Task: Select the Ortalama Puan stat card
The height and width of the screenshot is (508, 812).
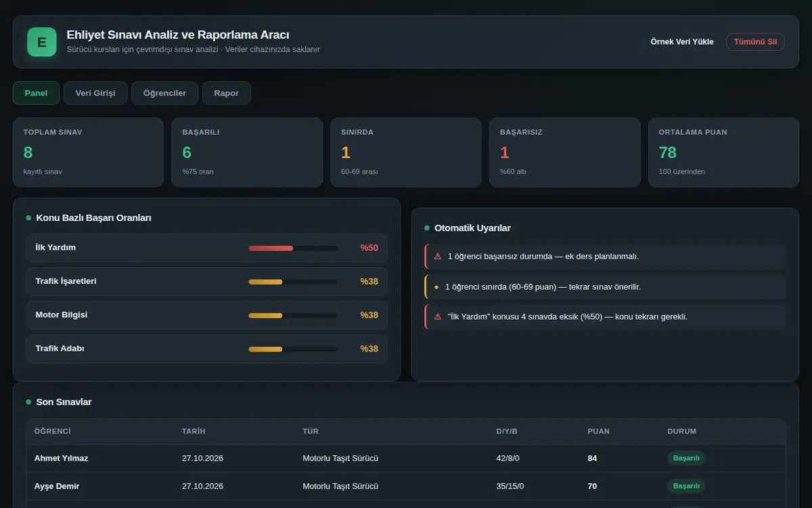Action: click(x=724, y=152)
